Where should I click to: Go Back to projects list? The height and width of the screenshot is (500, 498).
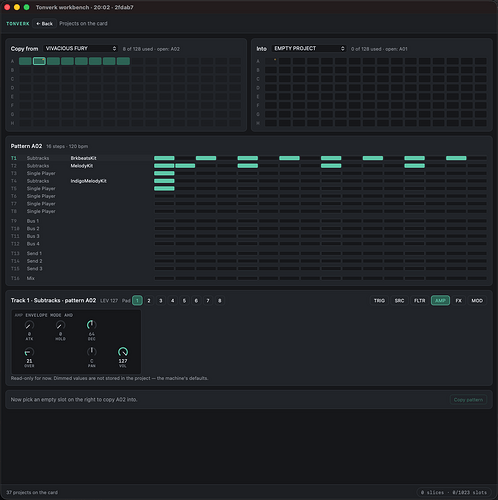click(x=44, y=24)
